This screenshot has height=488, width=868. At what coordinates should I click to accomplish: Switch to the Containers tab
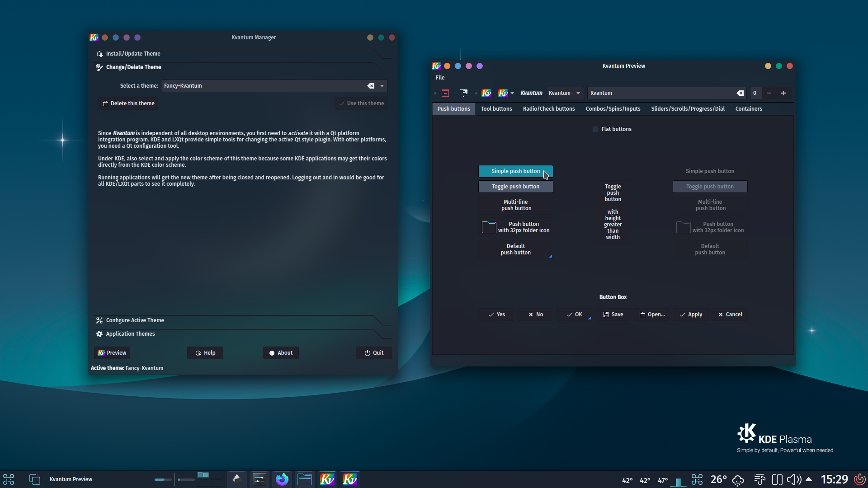click(748, 108)
